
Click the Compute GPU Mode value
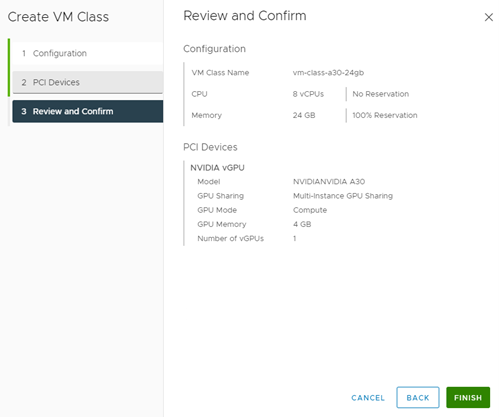tap(310, 210)
